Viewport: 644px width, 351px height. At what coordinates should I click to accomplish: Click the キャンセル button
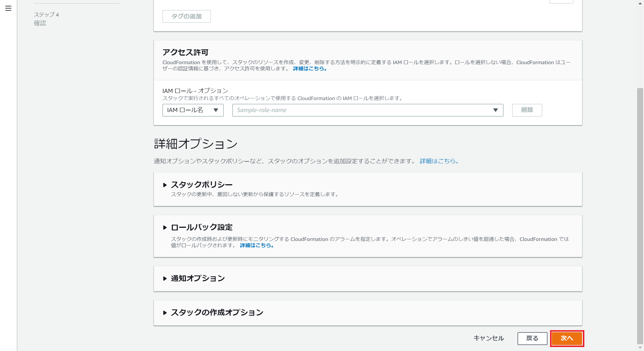tap(489, 338)
